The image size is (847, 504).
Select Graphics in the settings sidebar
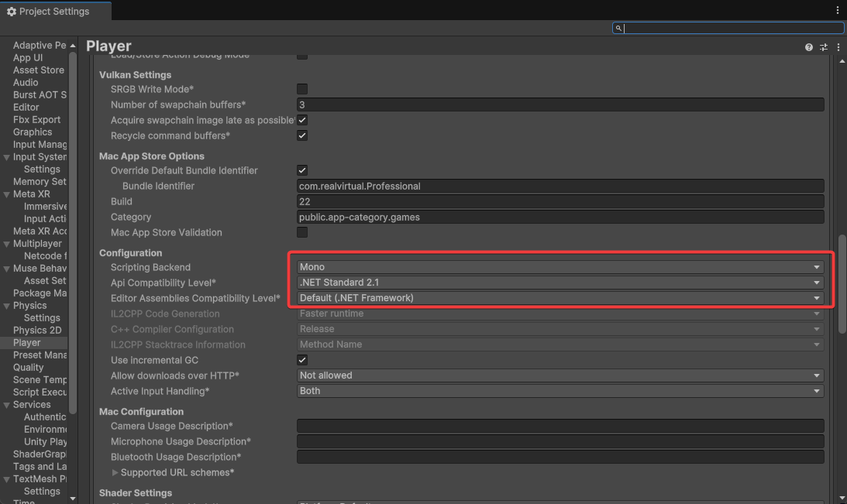[x=33, y=132]
